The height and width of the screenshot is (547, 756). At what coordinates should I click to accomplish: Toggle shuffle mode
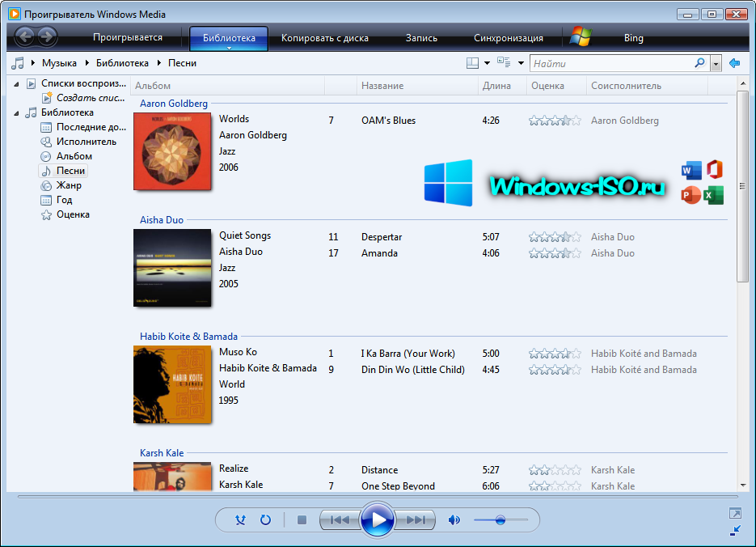pyautogui.click(x=240, y=520)
